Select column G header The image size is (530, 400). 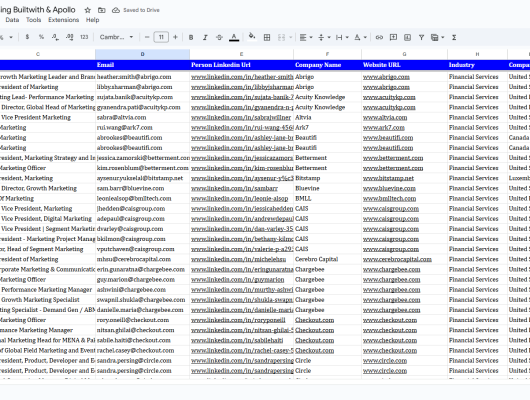tap(404, 54)
